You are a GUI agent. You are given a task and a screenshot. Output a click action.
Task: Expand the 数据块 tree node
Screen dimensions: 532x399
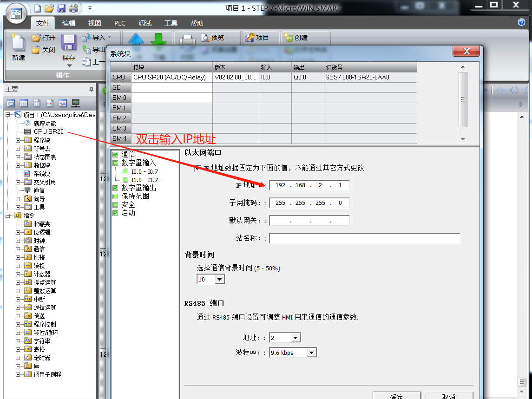[18, 165]
